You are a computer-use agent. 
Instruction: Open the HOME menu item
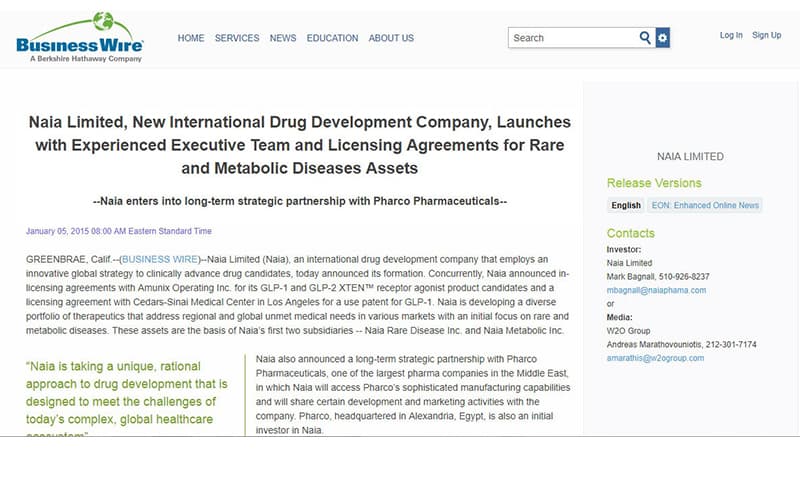(x=191, y=38)
